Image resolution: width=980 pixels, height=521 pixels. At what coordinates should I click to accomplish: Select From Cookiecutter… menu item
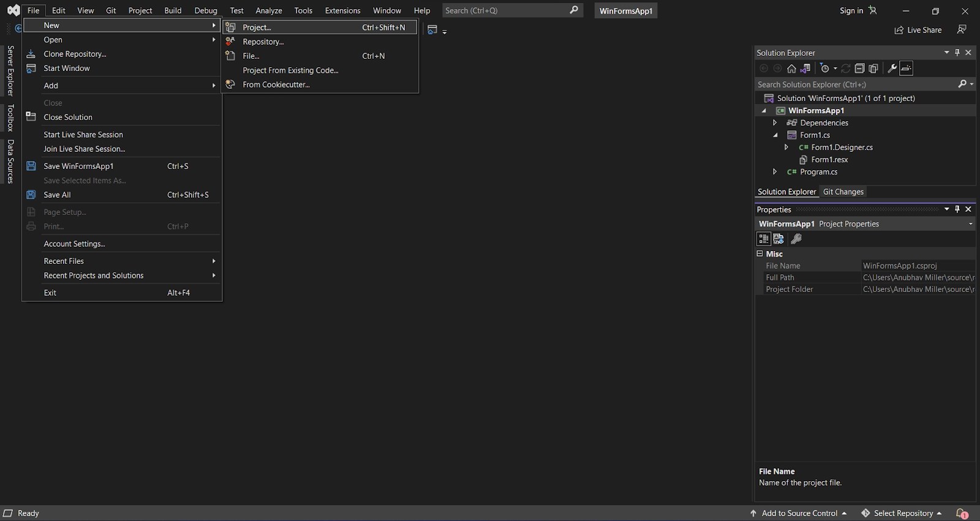click(x=320, y=84)
